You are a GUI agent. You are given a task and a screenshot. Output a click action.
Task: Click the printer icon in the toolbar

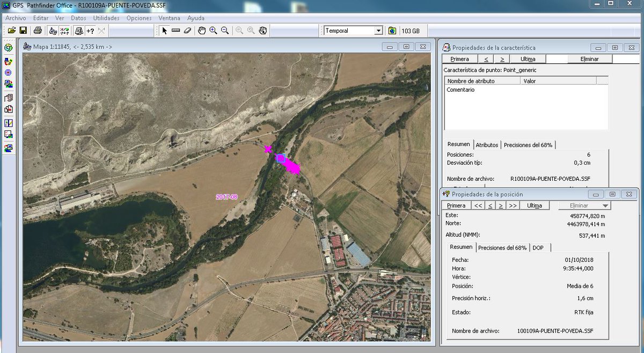pos(37,31)
